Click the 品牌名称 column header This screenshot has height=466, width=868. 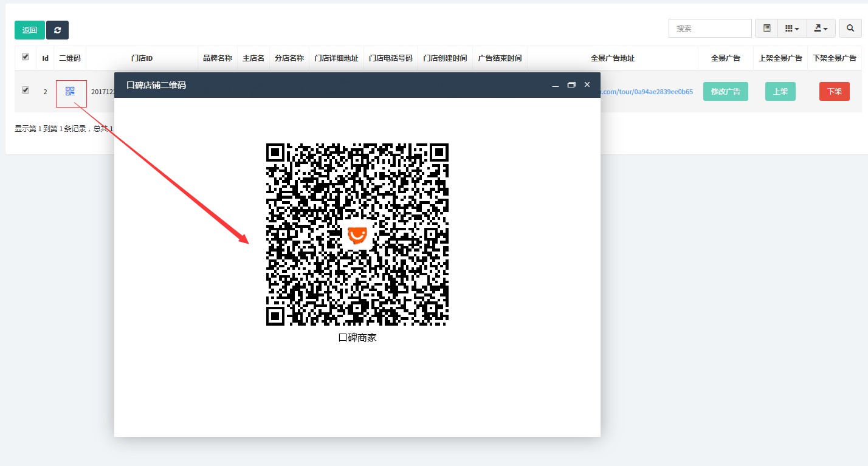click(218, 58)
